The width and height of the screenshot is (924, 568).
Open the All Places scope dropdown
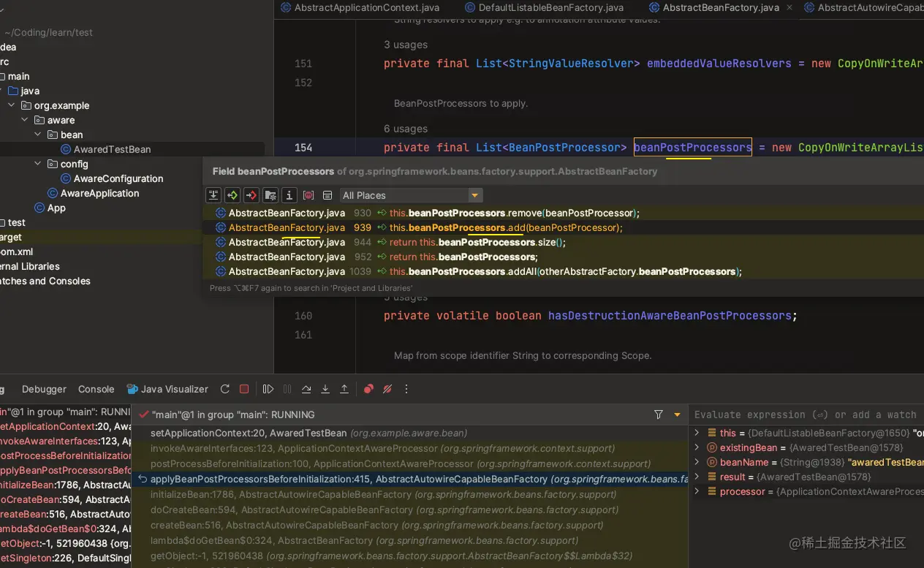click(411, 195)
